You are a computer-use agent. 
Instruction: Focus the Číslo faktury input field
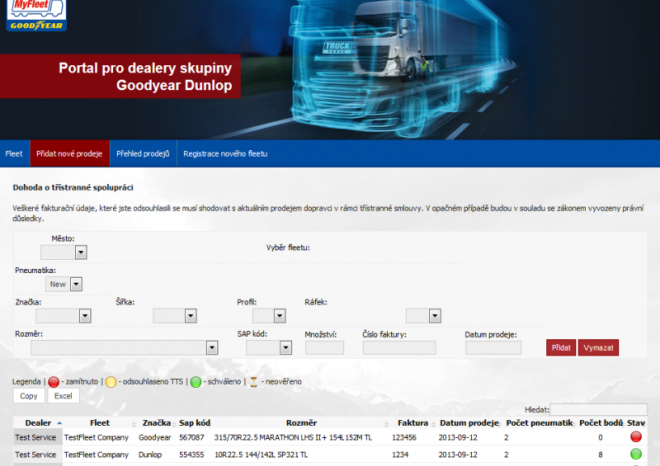[x=399, y=348]
